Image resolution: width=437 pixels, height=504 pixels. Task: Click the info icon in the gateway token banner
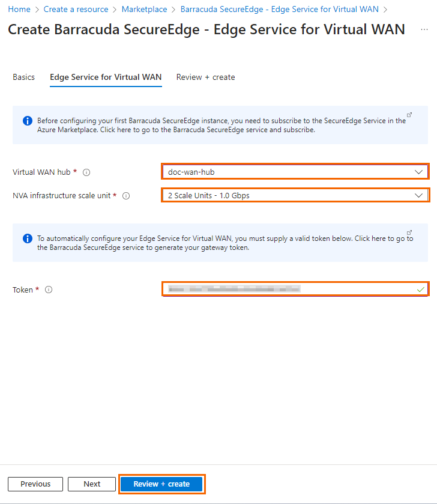26,238
